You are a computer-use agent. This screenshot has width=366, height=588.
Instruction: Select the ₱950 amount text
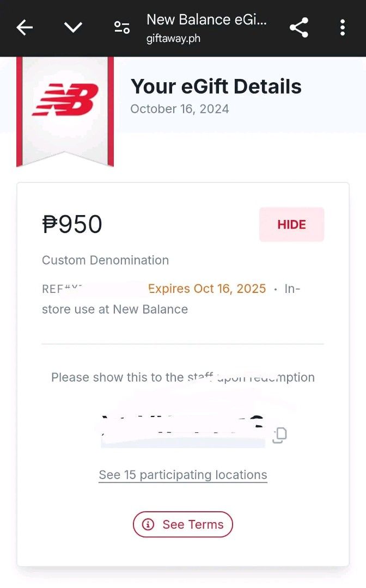coord(72,224)
